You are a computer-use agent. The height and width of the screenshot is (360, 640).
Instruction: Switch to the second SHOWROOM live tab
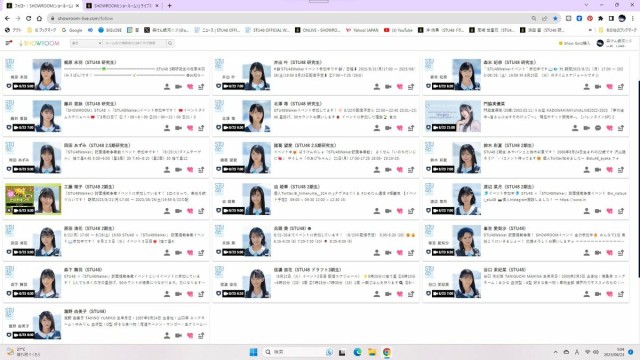click(x=122, y=6)
